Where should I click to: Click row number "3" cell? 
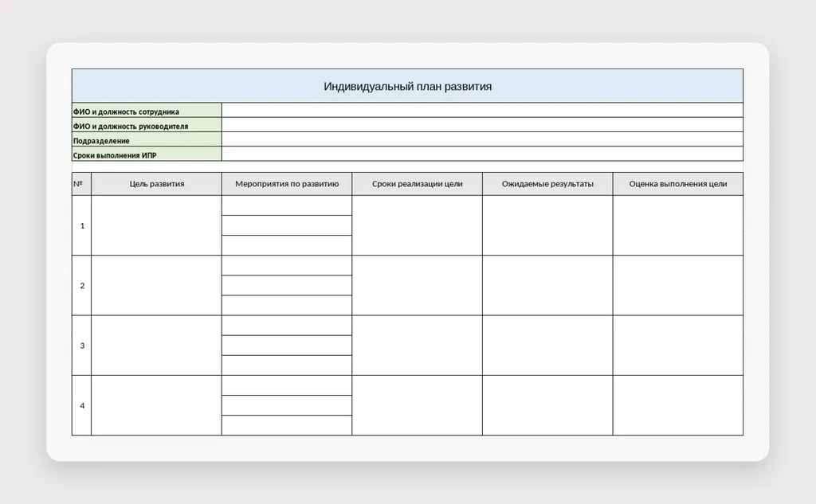[x=82, y=346]
